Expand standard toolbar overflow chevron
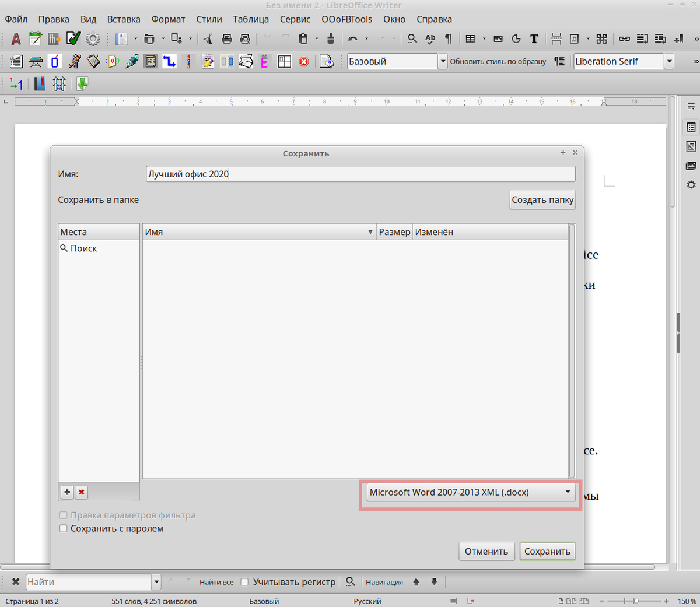 pos(696,39)
